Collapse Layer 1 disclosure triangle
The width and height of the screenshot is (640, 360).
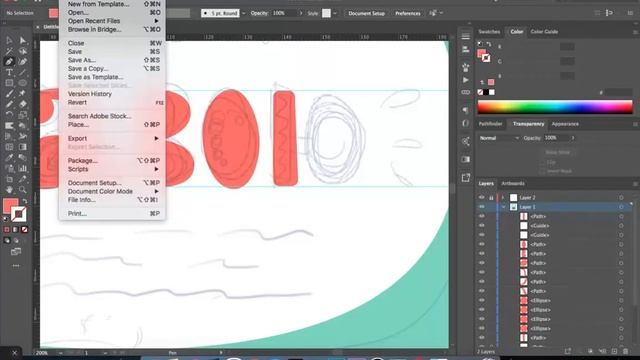pos(503,207)
